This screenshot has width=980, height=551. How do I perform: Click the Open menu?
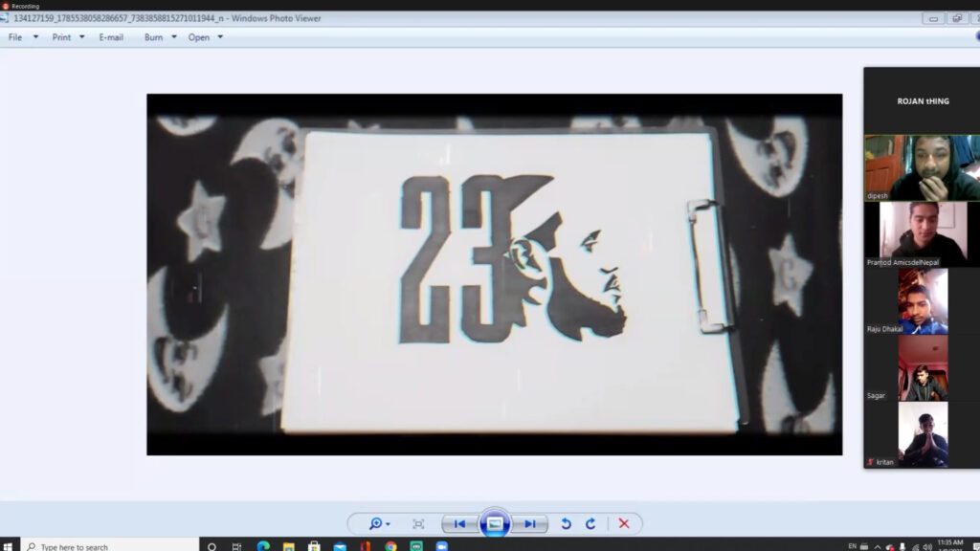(199, 37)
